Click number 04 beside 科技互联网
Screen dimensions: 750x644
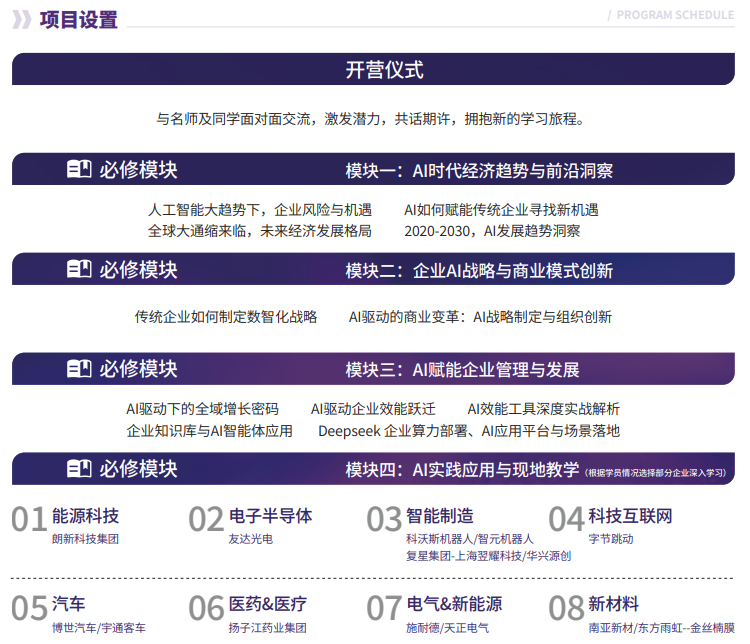[567, 520]
